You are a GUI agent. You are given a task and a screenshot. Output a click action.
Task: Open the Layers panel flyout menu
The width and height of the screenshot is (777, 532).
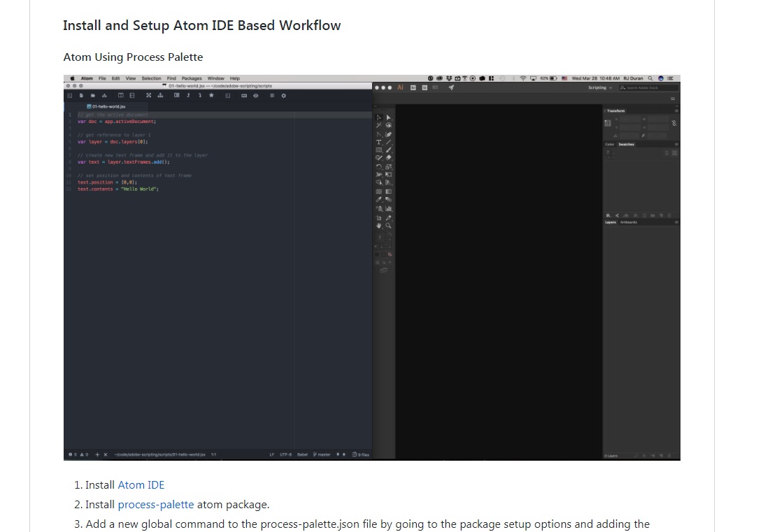click(x=676, y=222)
